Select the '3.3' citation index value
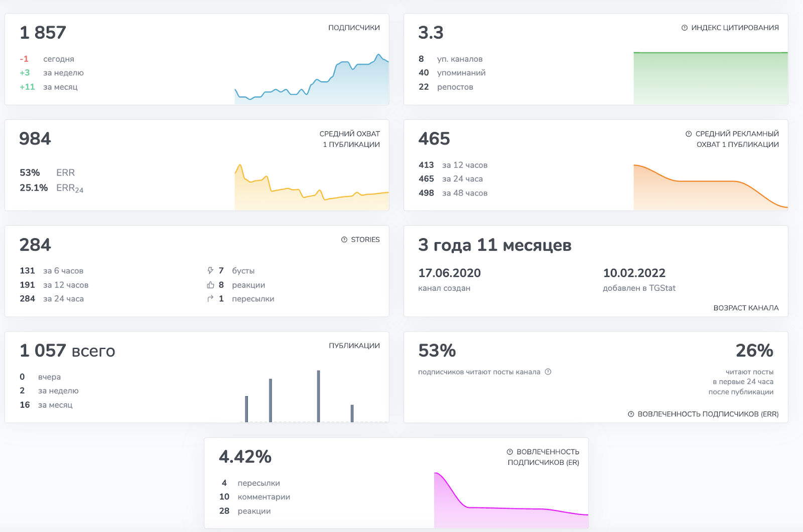The height and width of the screenshot is (532, 803). tap(431, 33)
